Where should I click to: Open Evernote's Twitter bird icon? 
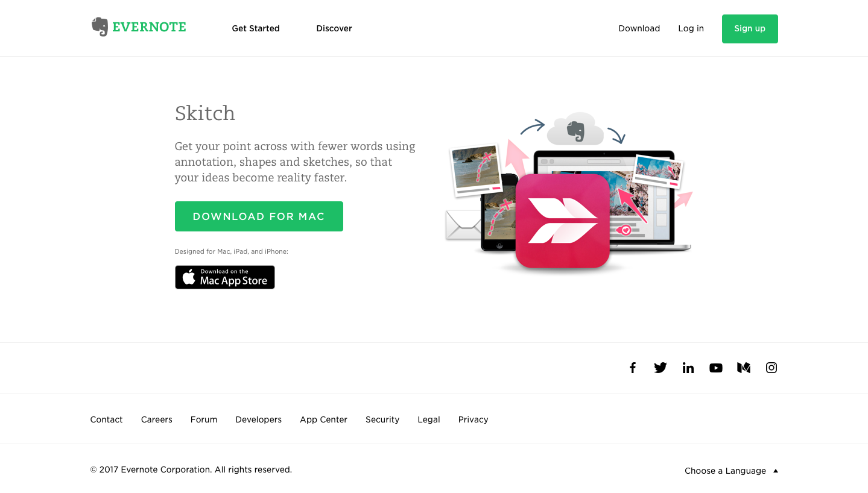pyautogui.click(x=661, y=368)
